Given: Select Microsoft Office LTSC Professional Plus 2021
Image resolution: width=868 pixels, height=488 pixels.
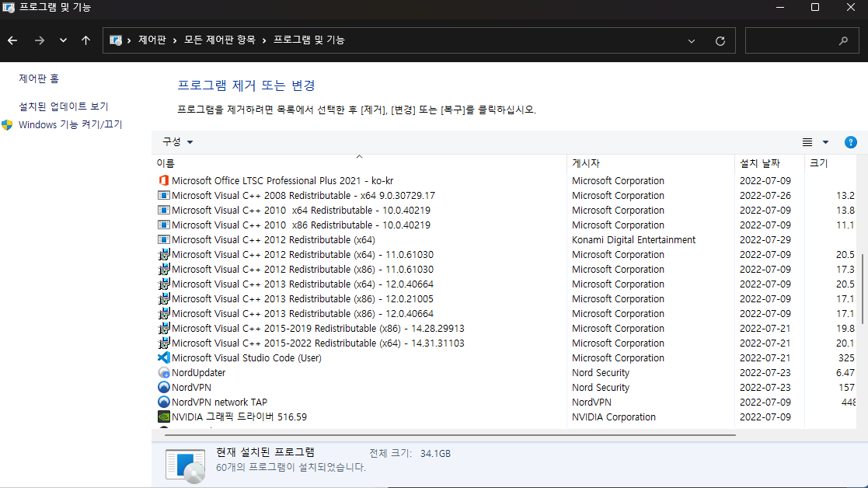Looking at the screenshot, I should (282, 180).
